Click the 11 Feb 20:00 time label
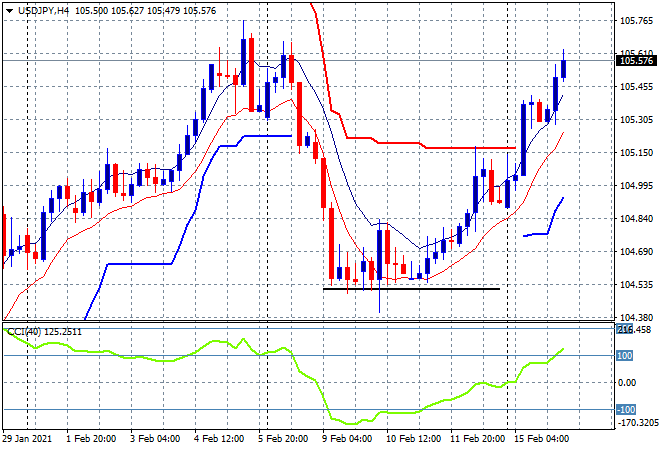The image size is (660, 450). [x=477, y=439]
